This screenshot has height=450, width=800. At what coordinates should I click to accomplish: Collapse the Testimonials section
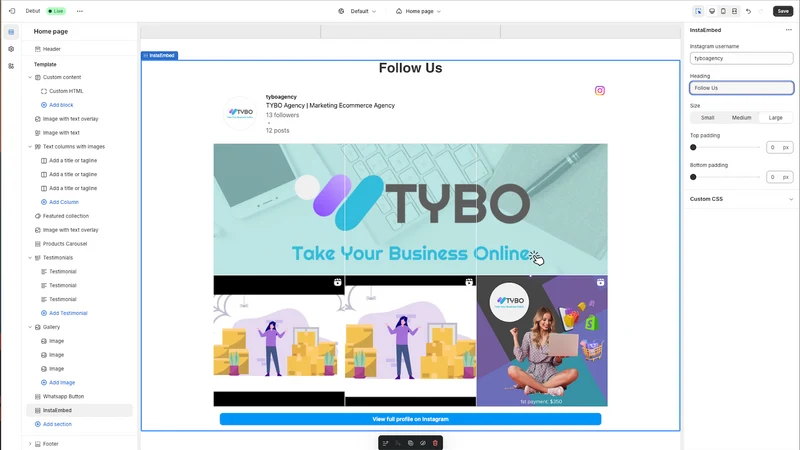click(x=30, y=258)
